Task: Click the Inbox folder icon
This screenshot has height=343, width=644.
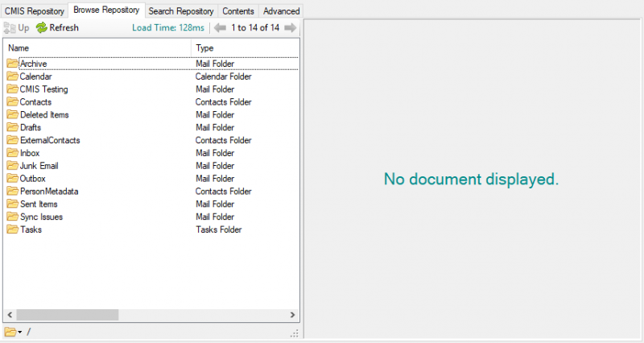Action: 12,153
